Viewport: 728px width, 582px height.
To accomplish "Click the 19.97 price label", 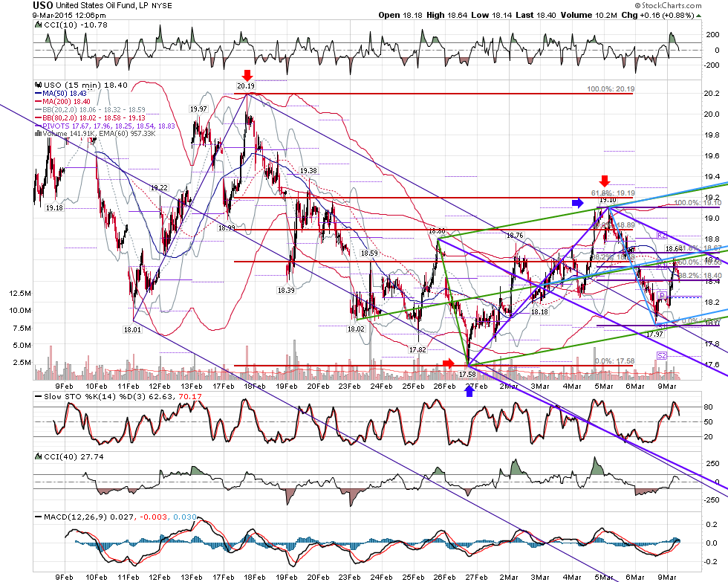I will pos(198,109).
